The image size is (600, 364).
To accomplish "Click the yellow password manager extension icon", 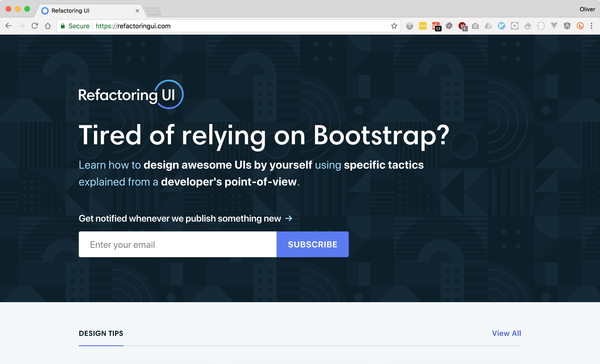I will (423, 26).
